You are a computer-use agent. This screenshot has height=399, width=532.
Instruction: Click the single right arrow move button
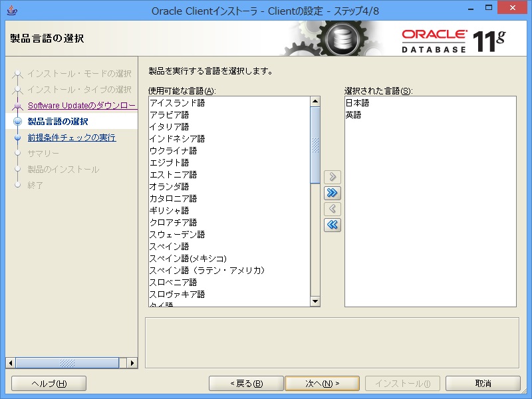click(332, 177)
